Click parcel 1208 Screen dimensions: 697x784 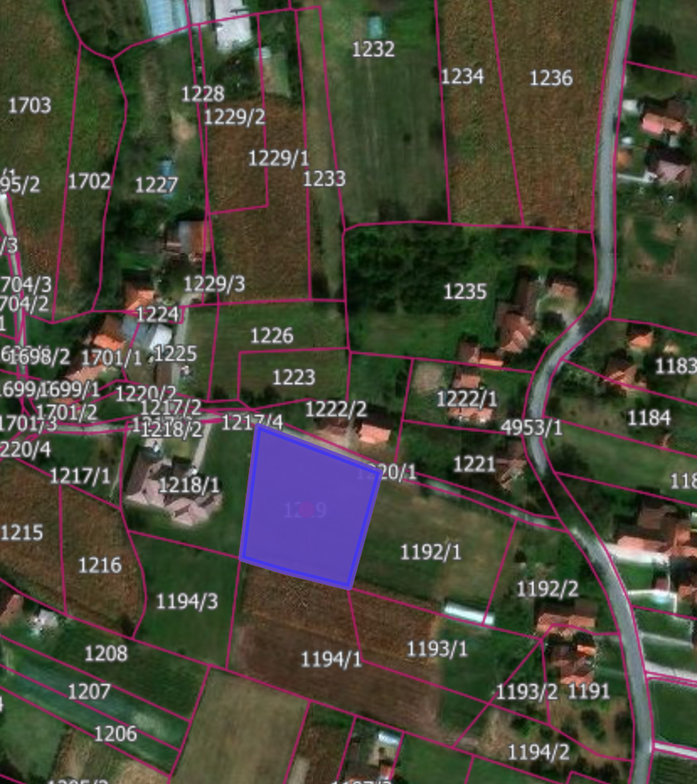click(106, 652)
